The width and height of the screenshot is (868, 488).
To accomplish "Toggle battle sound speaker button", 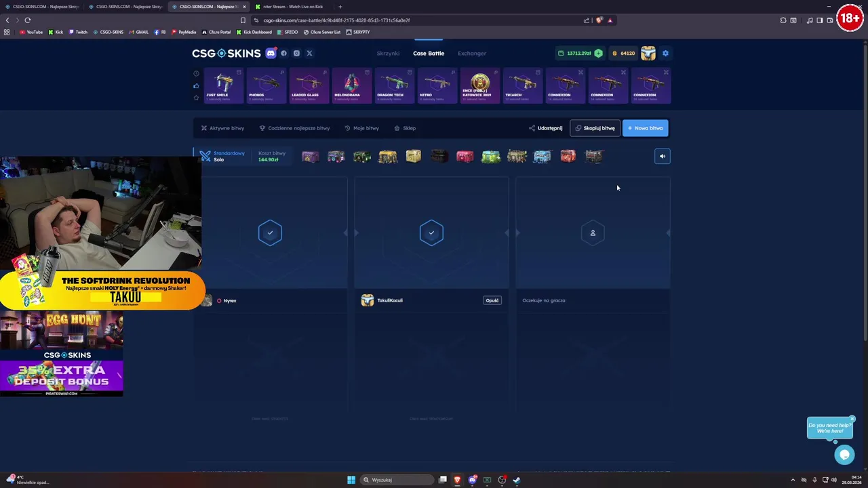I will click(663, 157).
